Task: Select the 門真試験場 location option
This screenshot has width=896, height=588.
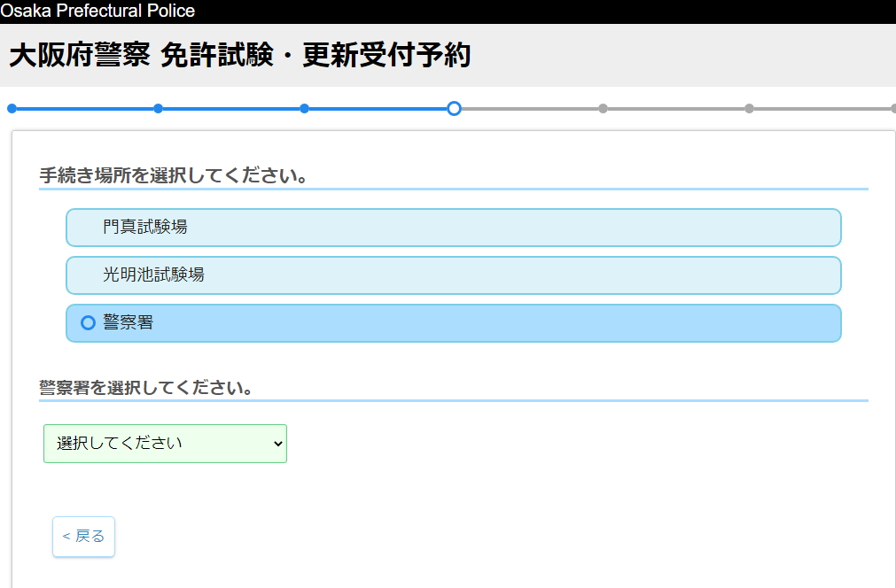Action: coord(453,228)
